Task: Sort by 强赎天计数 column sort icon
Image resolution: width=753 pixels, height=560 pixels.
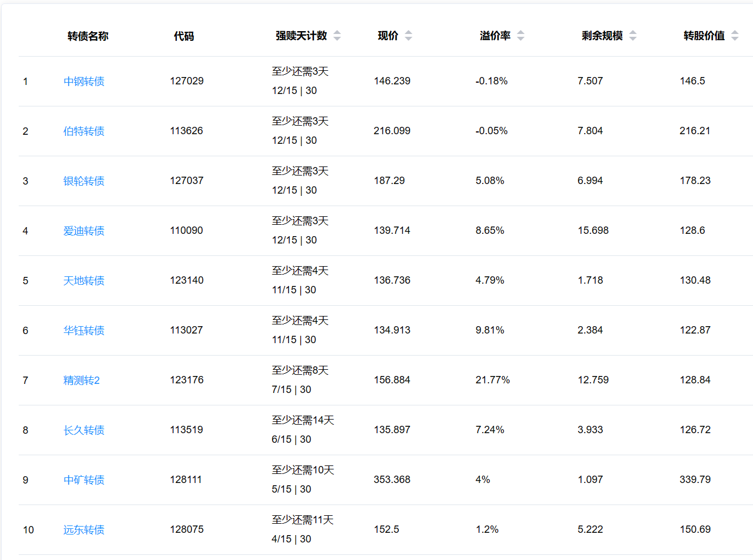Action: coord(337,36)
